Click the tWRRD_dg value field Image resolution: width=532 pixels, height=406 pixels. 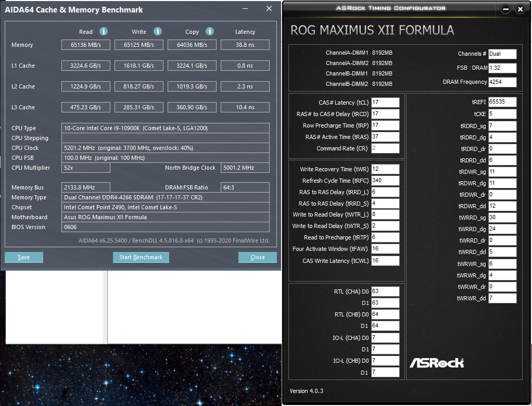(502, 229)
